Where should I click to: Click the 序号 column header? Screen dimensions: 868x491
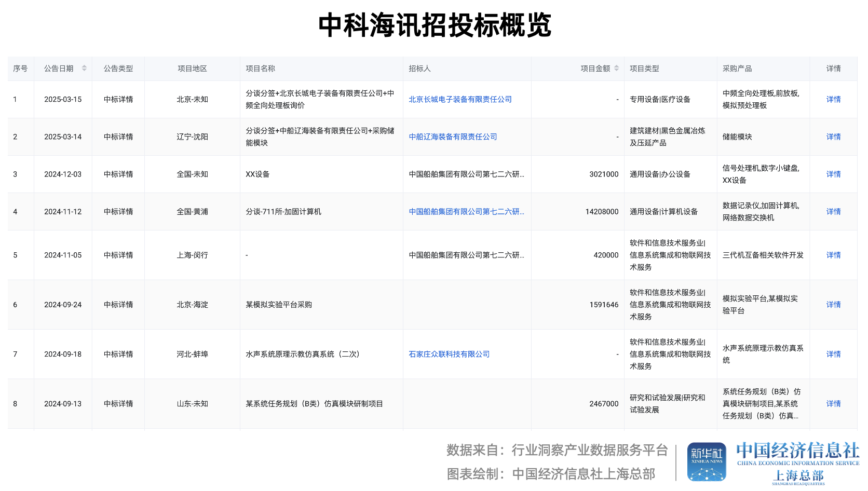point(20,68)
